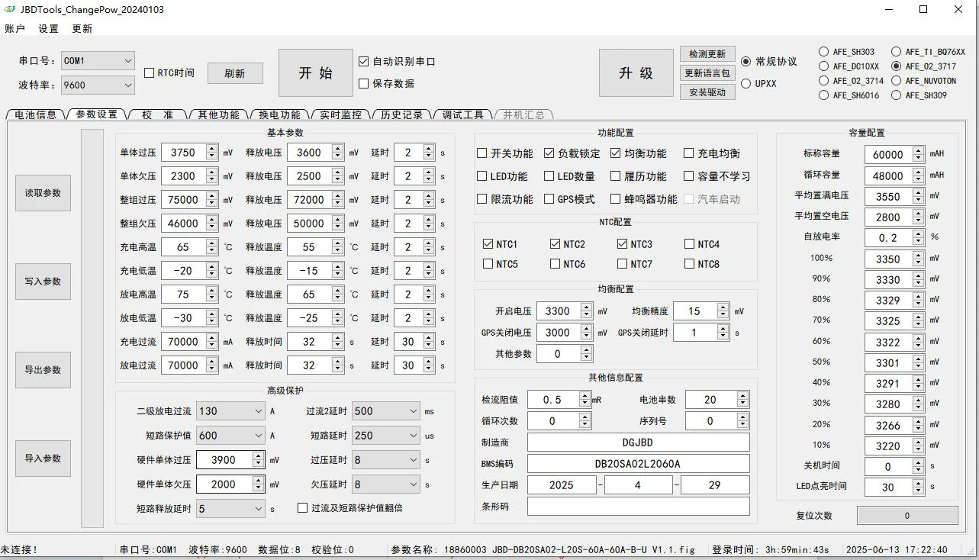Open the 账户 menu
The height and width of the screenshot is (560, 979).
pos(14,28)
